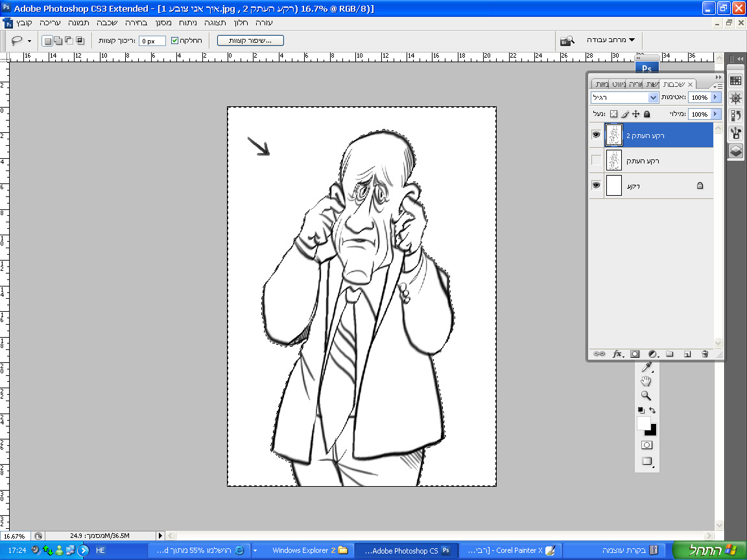Click the שיפור קצוות (Refine Edge) button
747x560 pixels.
(x=250, y=41)
